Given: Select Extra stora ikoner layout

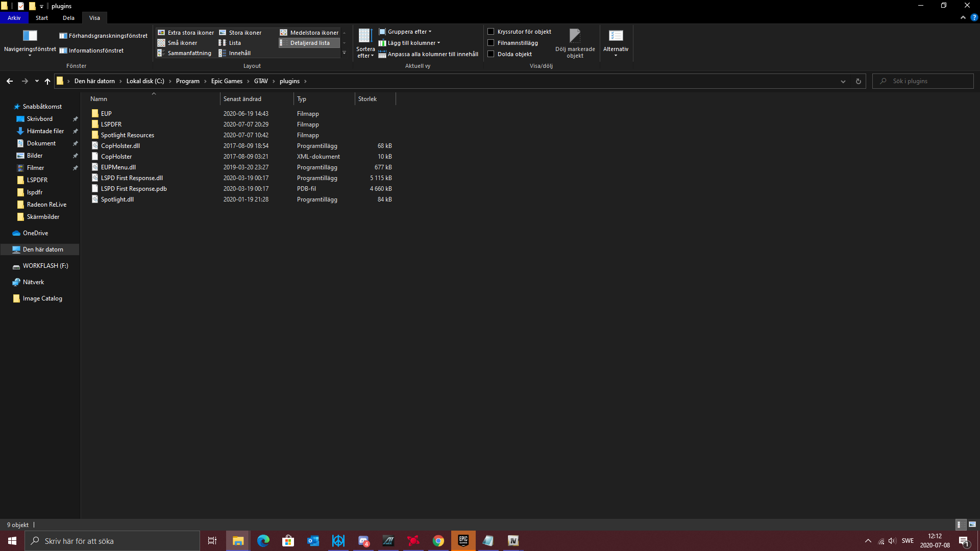Looking at the screenshot, I should click(x=186, y=33).
